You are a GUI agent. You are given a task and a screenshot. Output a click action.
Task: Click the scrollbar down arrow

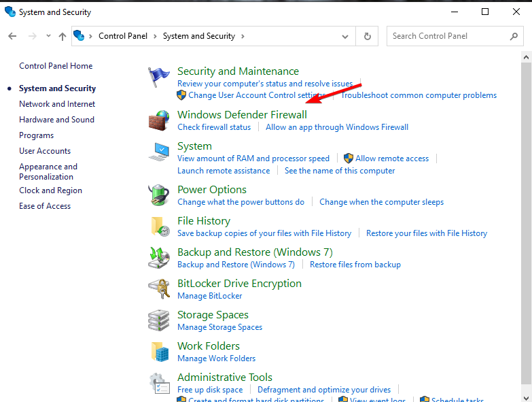coord(527,398)
